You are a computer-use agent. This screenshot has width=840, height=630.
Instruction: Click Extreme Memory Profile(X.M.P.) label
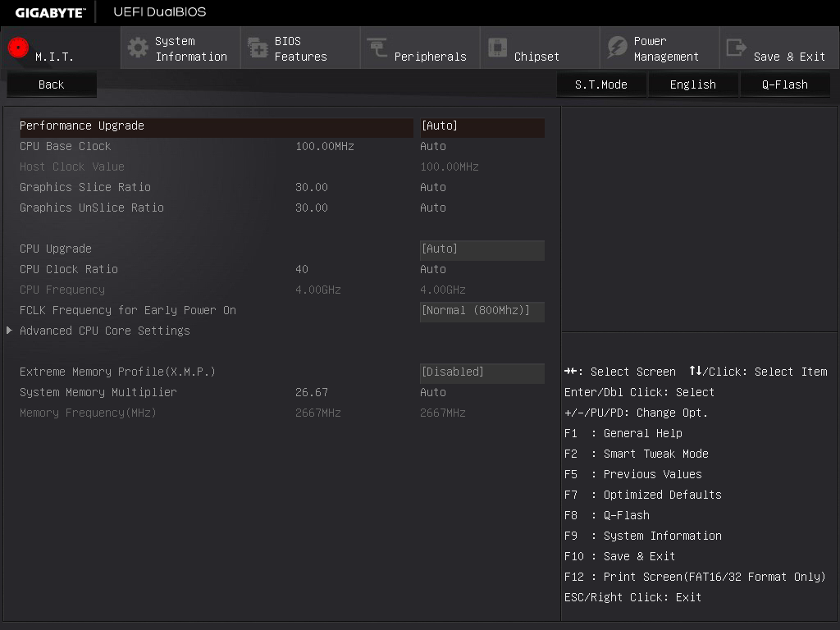(117, 372)
